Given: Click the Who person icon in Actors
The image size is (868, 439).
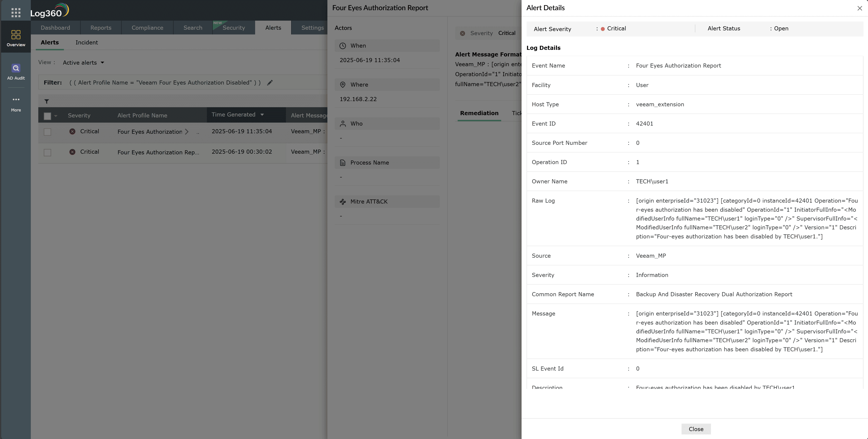Looking at the screenshot, I should coord(343,124).
